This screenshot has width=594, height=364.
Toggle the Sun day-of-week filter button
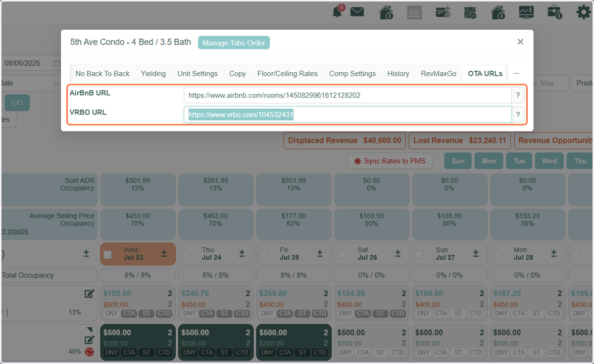pos(458,161)
